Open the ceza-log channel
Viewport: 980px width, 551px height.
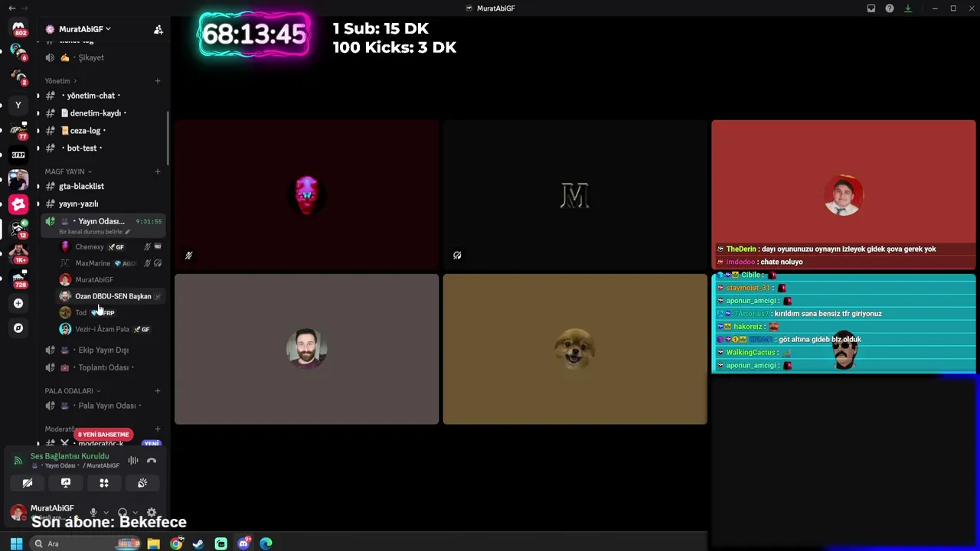point(103,131)
